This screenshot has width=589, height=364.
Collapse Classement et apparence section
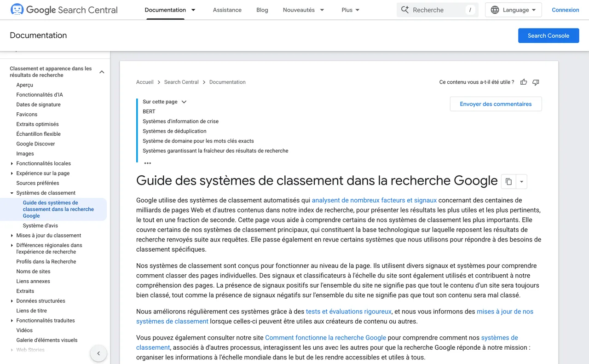[102, 72]
